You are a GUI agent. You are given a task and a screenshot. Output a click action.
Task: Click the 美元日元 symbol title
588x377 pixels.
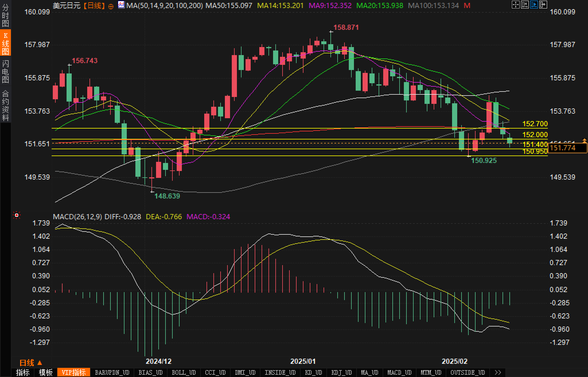pyautogui.click(x=67, y=5)
